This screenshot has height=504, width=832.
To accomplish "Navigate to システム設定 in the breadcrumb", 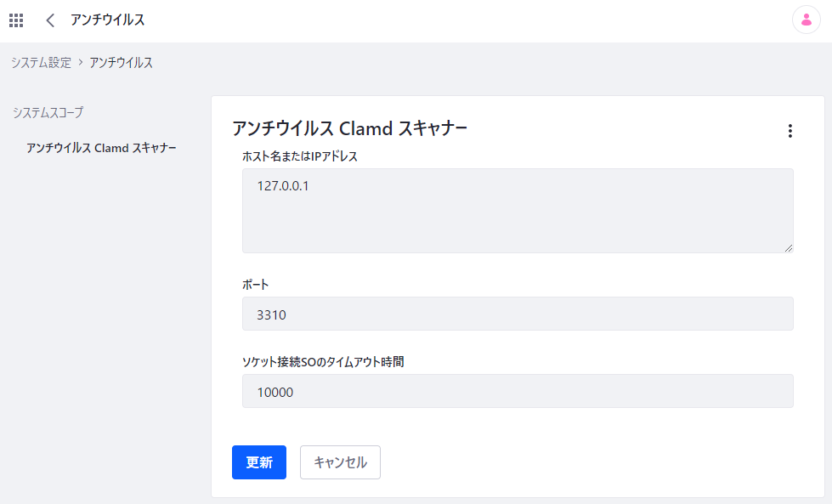I will click(41, 63).
